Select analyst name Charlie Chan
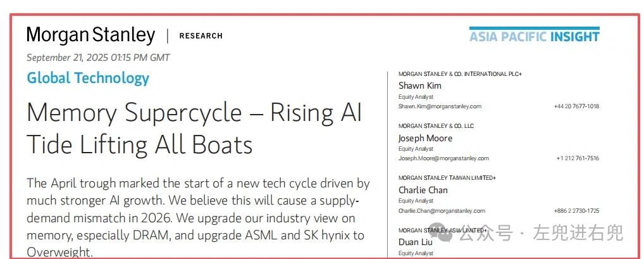This screenshot has width=644, height=259. (423, 190)
